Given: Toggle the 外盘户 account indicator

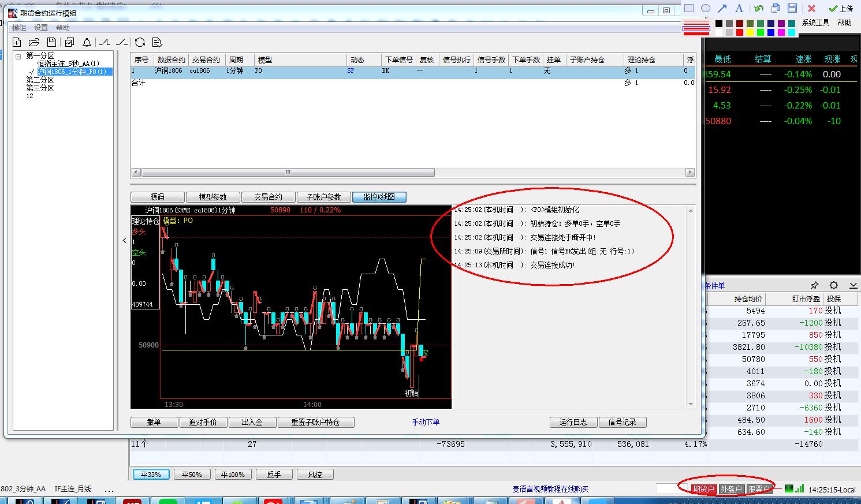Looking at the screenshot, I should point(730,489).
